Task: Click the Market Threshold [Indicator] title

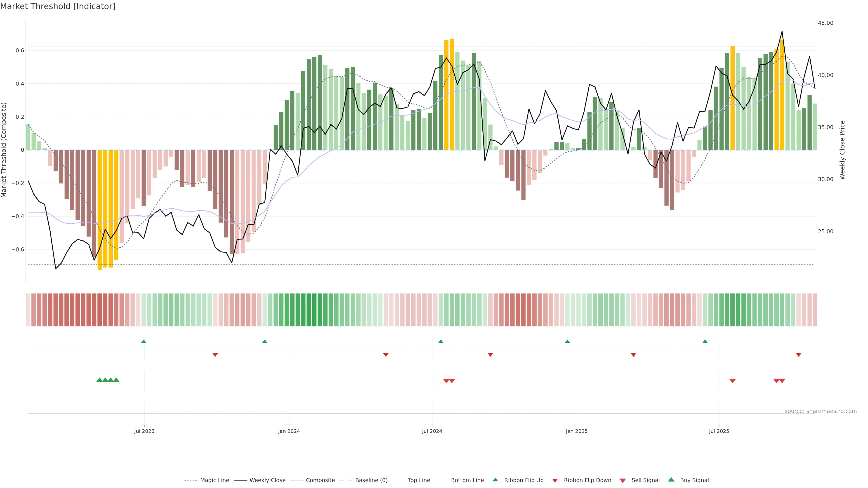Action: (x=58, y=6)
